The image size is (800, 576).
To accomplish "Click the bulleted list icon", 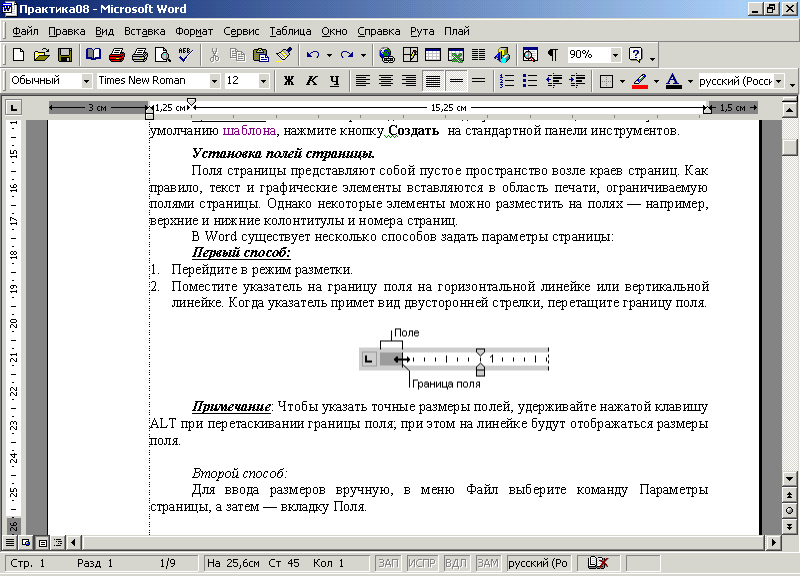I will 530,81.
